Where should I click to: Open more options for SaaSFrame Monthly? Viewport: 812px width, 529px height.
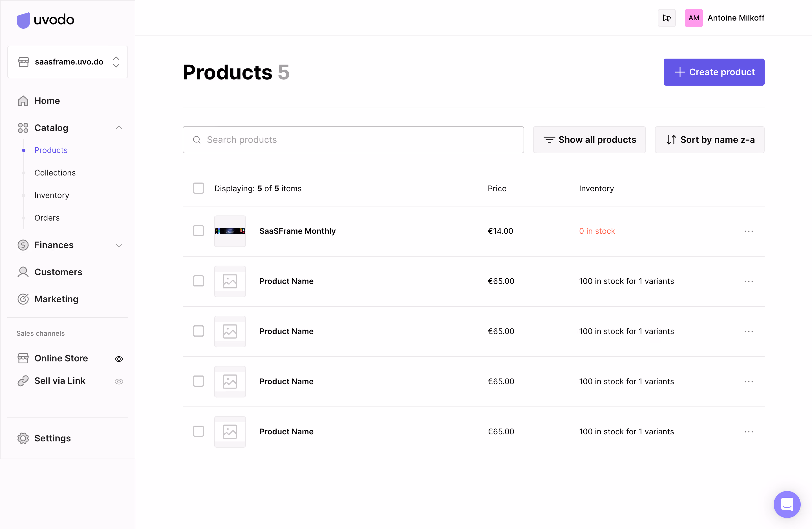pos(749,231)
